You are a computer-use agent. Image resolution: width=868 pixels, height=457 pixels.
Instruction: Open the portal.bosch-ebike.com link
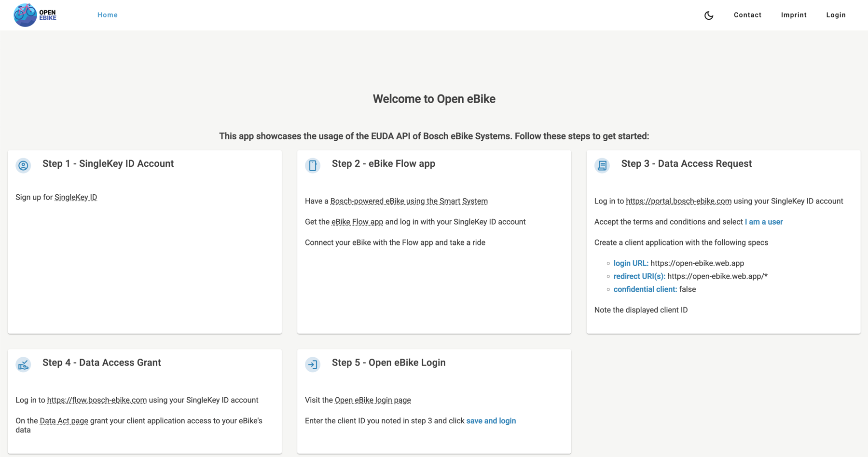[678, 201]
